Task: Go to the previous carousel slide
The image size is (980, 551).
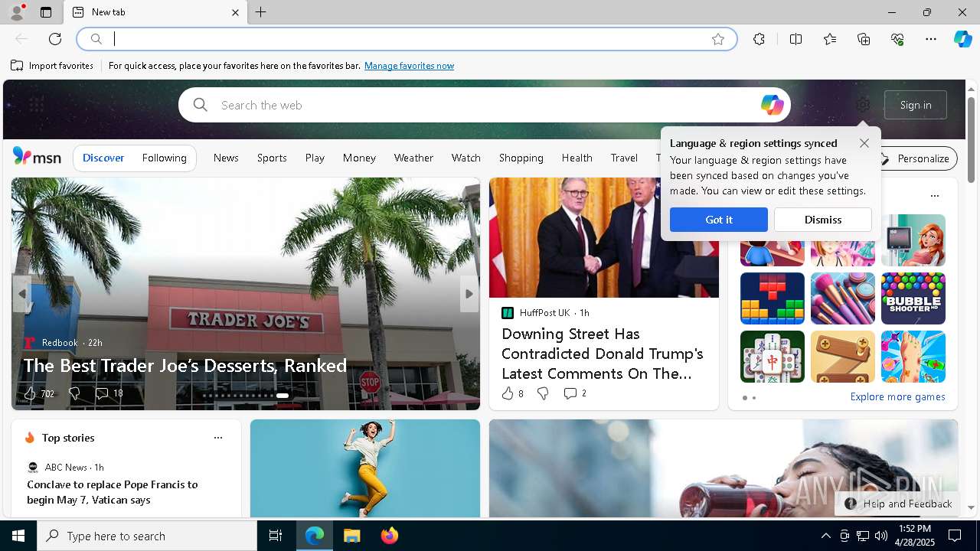Action: pyautogui.click(x=22, y=294)
